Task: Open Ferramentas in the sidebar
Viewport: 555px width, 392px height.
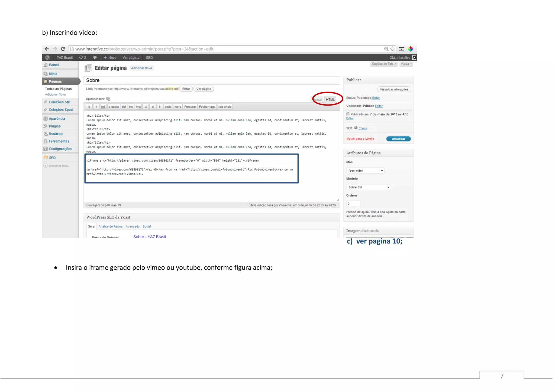Action: (59, 142)
